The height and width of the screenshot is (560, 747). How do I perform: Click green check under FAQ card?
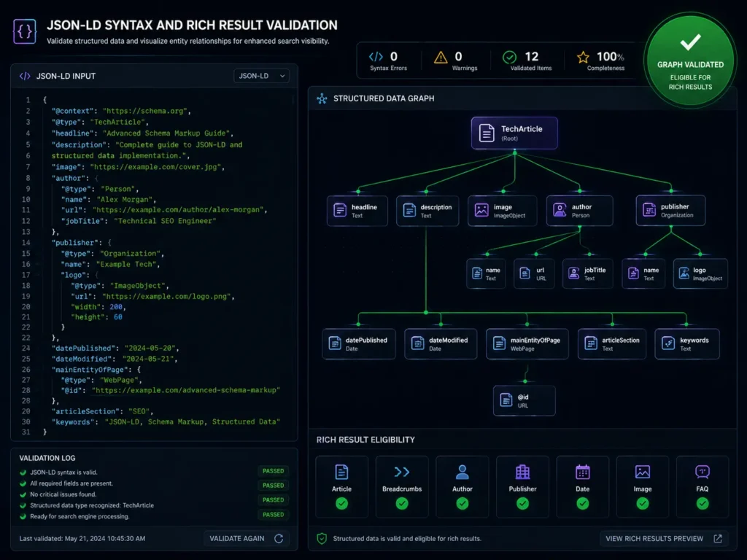point(703,503)
